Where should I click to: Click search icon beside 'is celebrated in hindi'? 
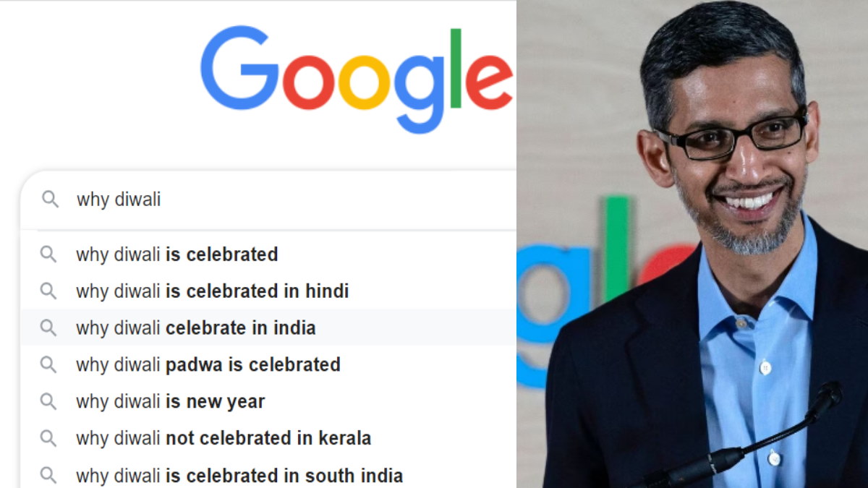[48, 291]
